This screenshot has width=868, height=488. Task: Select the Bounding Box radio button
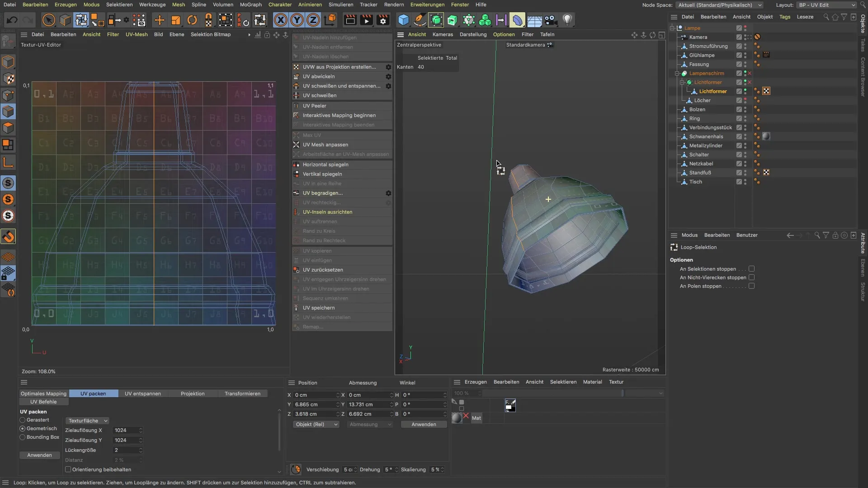click(22, 437)
